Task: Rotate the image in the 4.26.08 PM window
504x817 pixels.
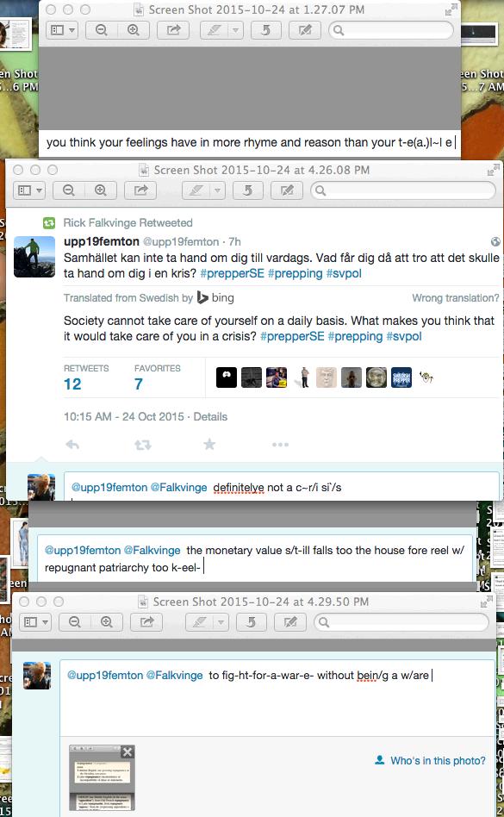Action: [247, 190]
